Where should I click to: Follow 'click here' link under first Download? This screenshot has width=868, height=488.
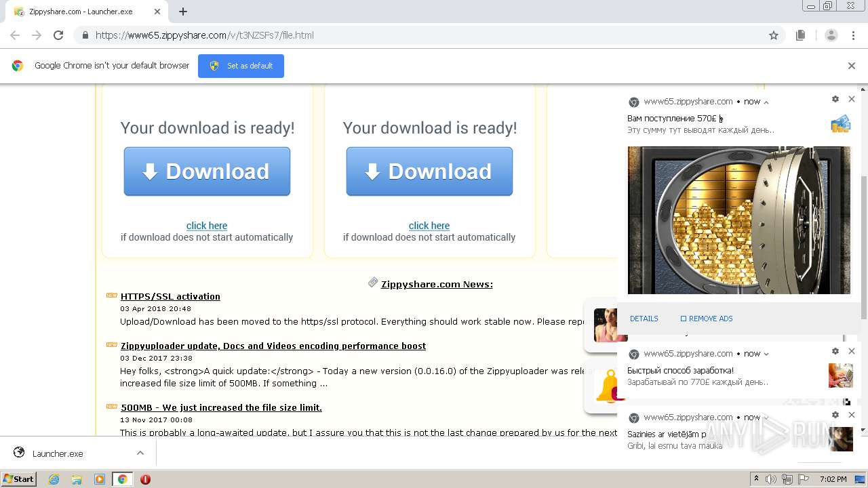(x=207, y=226)
